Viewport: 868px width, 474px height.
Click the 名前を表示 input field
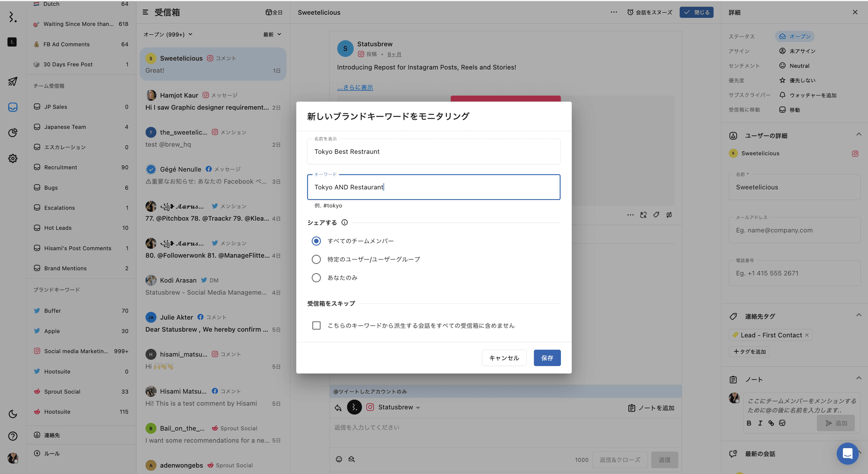tap(434, 152)
